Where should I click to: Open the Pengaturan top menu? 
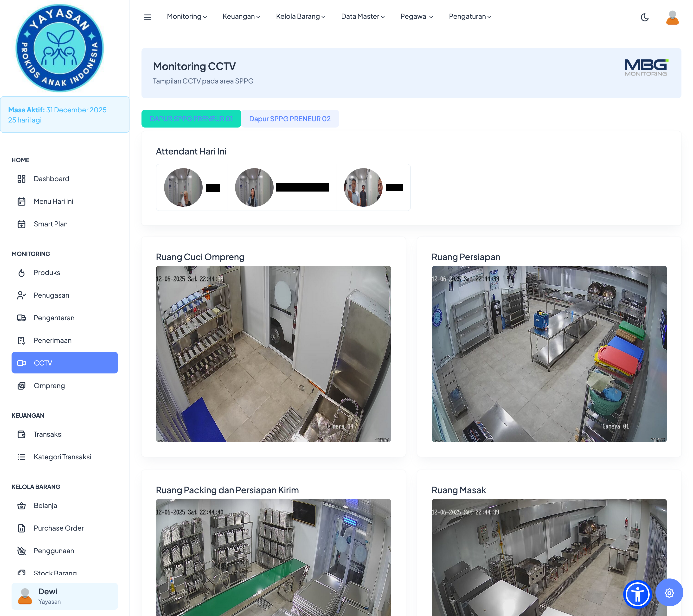(470, 17)
